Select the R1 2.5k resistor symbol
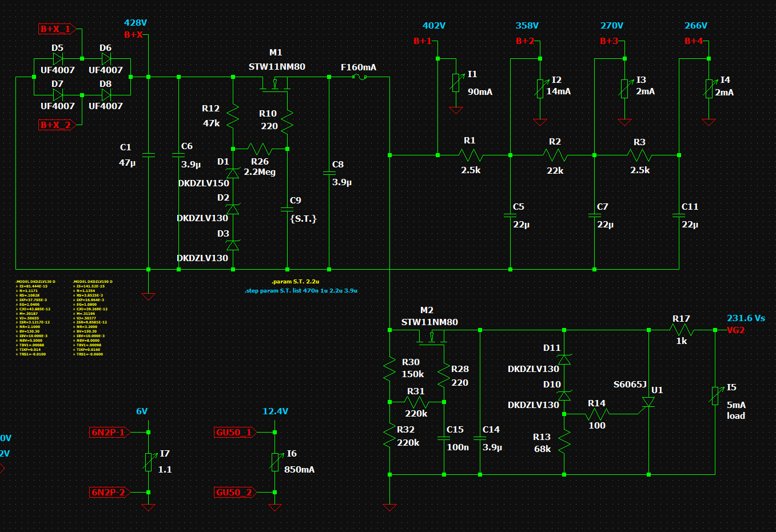Viewport: 776px width, 532px height. [471, 155]
